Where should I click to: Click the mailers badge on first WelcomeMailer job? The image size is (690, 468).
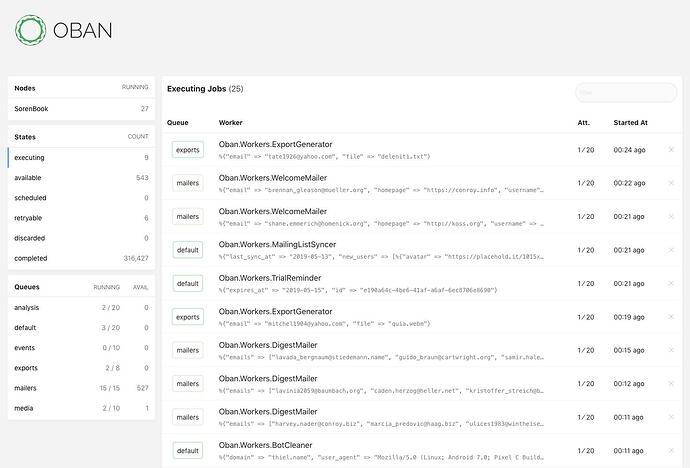pyautogui.click(x=187, y=183)
